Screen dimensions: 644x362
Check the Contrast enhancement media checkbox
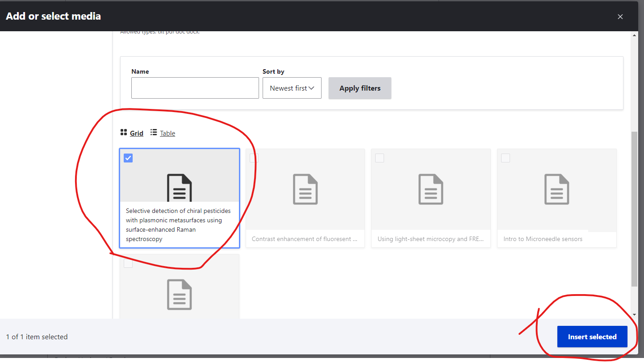[x=254, y=158]
